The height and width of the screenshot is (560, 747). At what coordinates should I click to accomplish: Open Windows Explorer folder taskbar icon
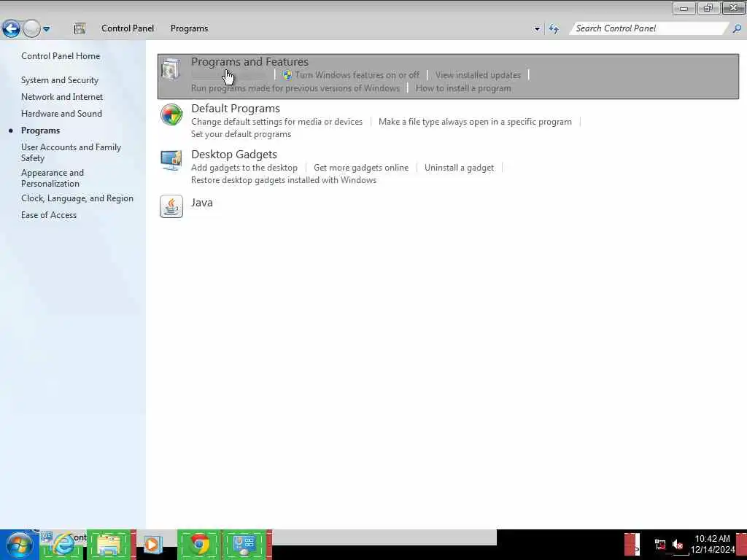(x=109, y=545)
